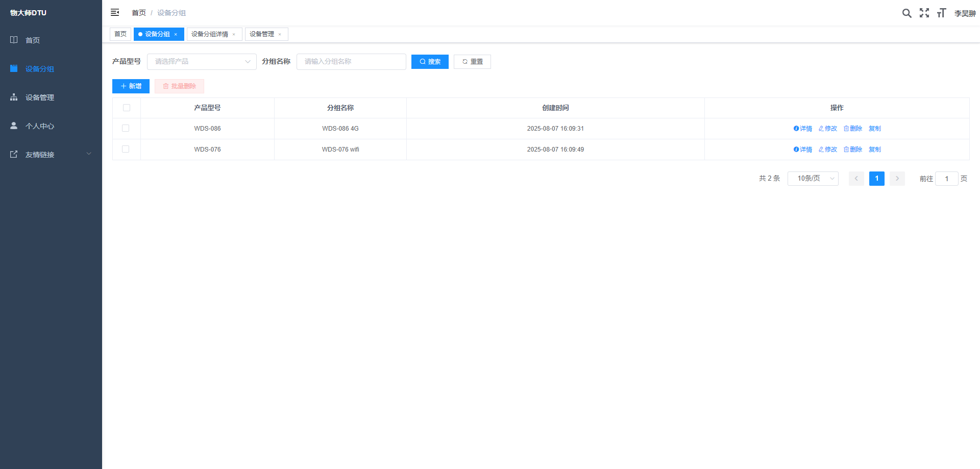Open the 10条/页 page size dropdown
Viewport: 980px width, 469px height.
[x=813, y=179]
